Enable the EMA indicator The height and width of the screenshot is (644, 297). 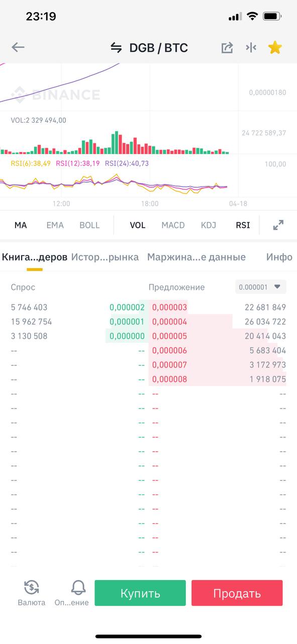[55, 225]
